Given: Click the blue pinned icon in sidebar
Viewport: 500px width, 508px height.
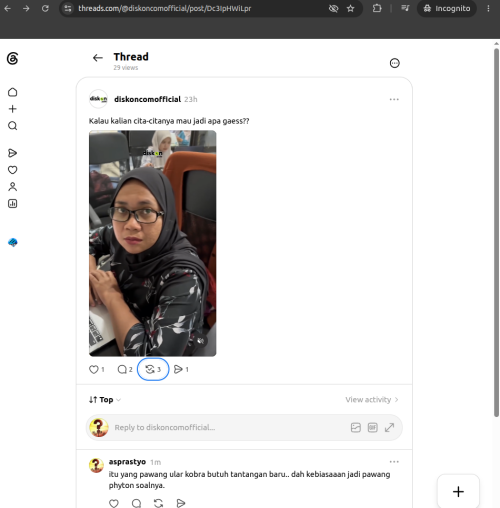Looking at the screenshot, I should tap(13, 242).
